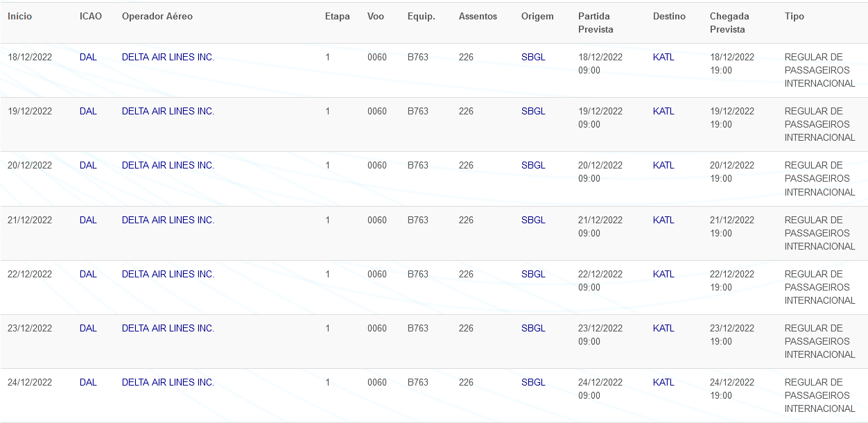Viewport: 868px width, 423px height.
Task: Click the Assentos column header
Action: (478, 16)
